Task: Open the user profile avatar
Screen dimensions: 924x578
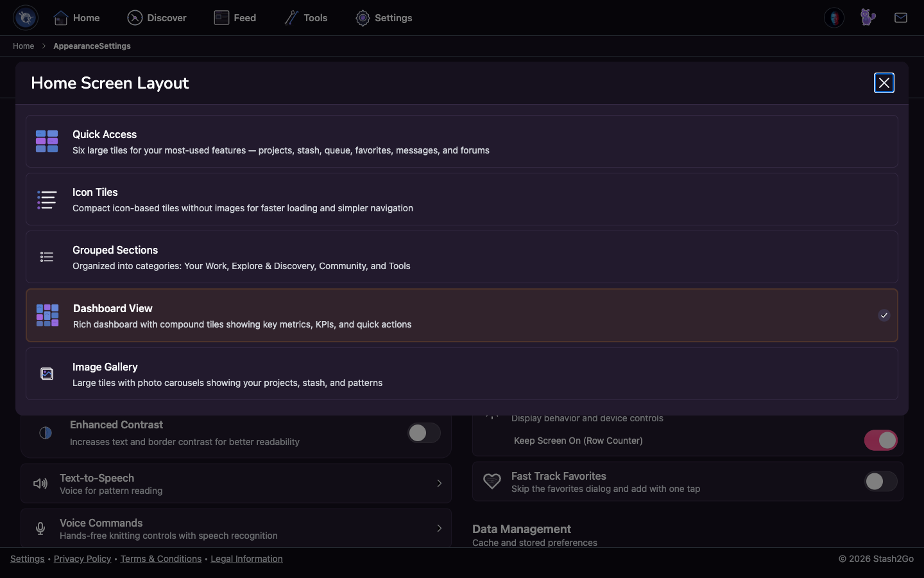Action: coord(834,18)
